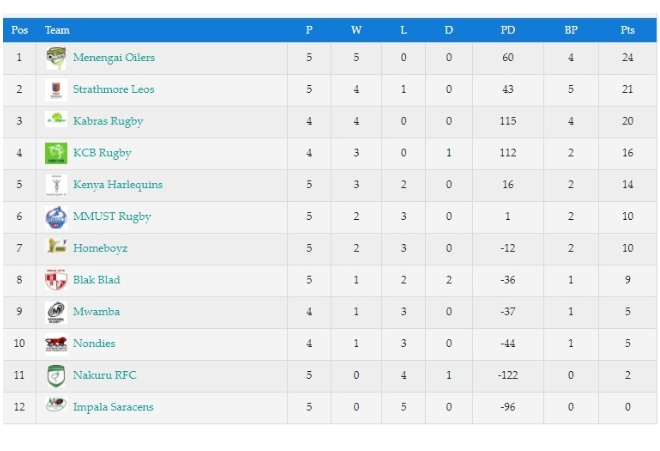The image size is (660, 451).
Task: Click the BP column header
Action: point(571,30)
